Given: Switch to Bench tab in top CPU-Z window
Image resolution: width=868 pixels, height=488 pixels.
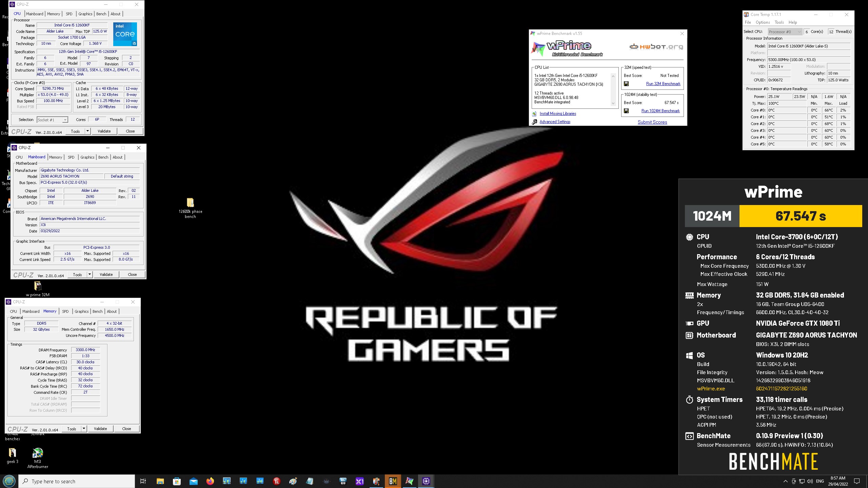Looking at the screenshot, I should (x=101, y=14).
